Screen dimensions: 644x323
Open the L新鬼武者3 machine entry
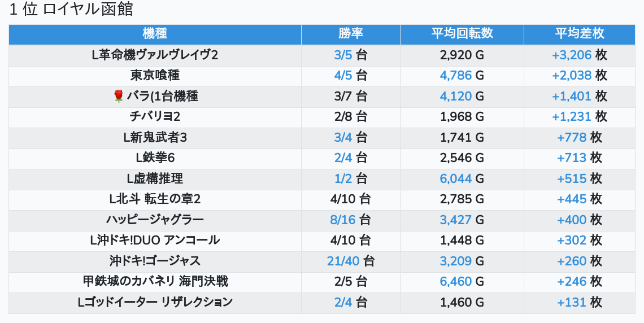(155, 137)
